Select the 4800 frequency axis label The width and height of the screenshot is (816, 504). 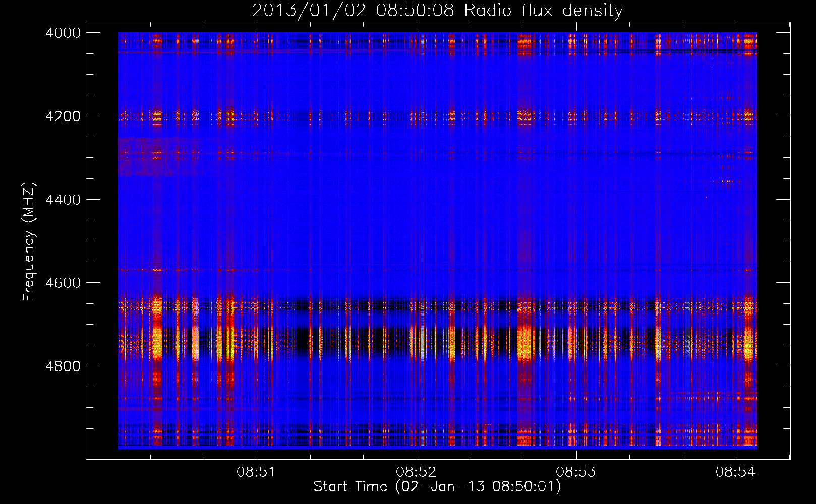point(63,366)
